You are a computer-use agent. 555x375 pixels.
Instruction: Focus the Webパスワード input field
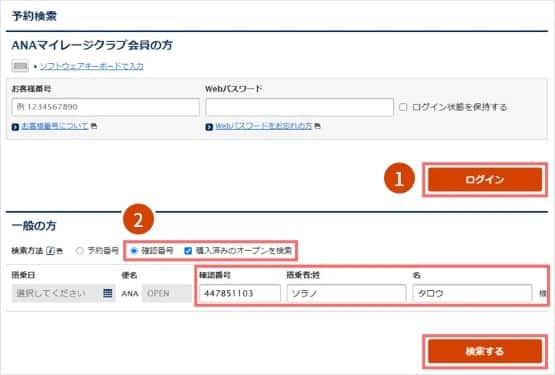pos(299,107)
